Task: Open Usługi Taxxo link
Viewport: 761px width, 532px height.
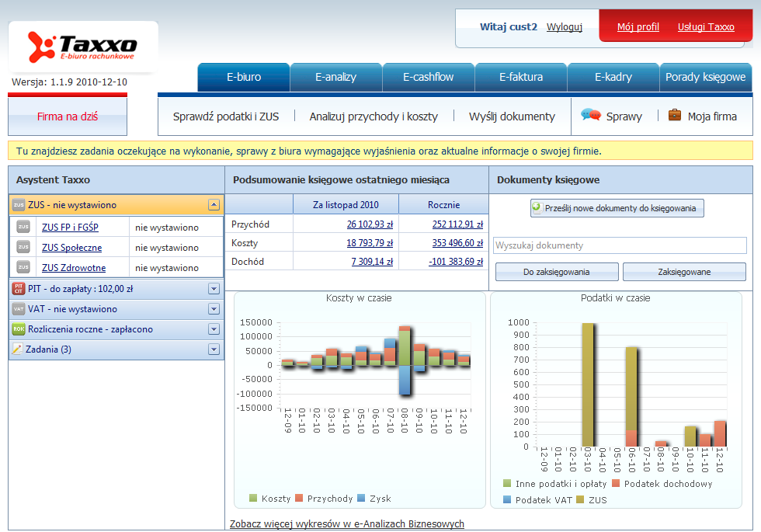Action: 706,27
